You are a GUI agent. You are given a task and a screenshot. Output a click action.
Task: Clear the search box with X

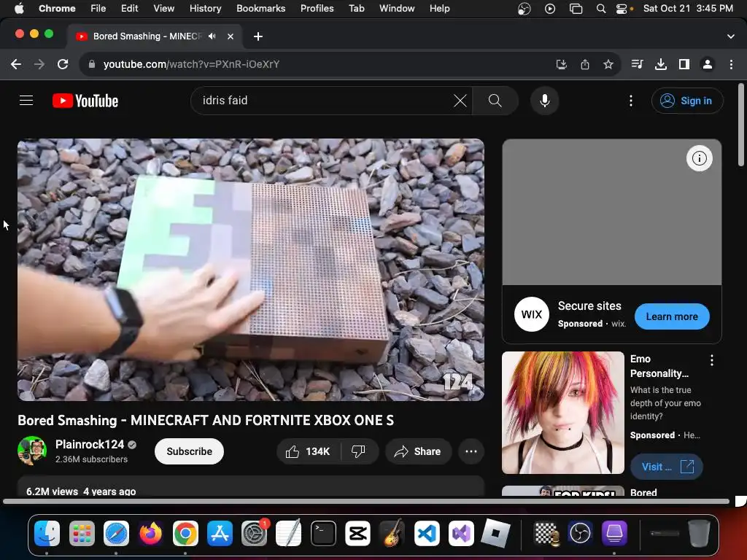click(x=460, y=101)
